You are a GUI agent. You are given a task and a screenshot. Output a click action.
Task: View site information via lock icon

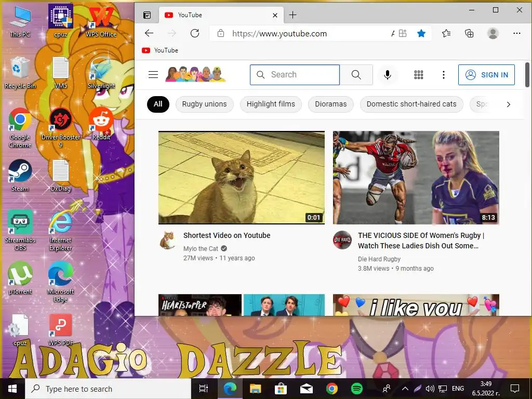tap(221, 33)
